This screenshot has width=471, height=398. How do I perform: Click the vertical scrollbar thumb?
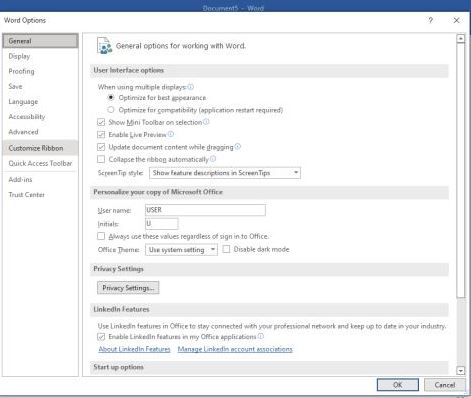click(461, 170)
